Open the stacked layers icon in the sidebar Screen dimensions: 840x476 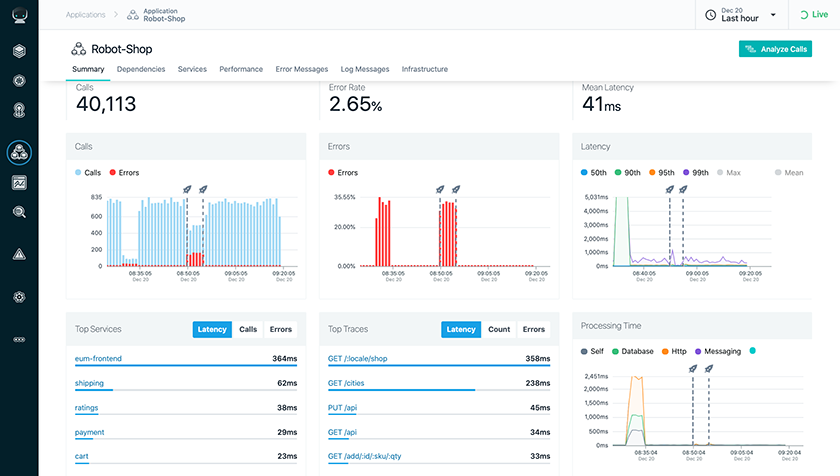[19, 51]
